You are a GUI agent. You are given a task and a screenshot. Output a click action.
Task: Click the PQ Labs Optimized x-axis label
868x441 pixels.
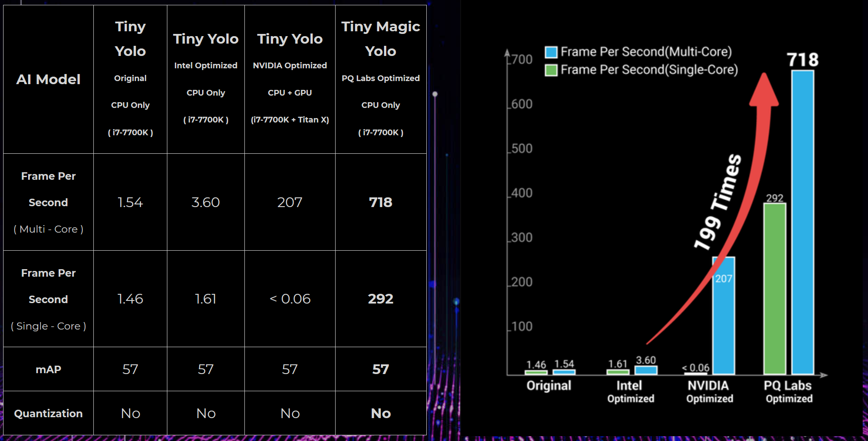tap(788, 392)
